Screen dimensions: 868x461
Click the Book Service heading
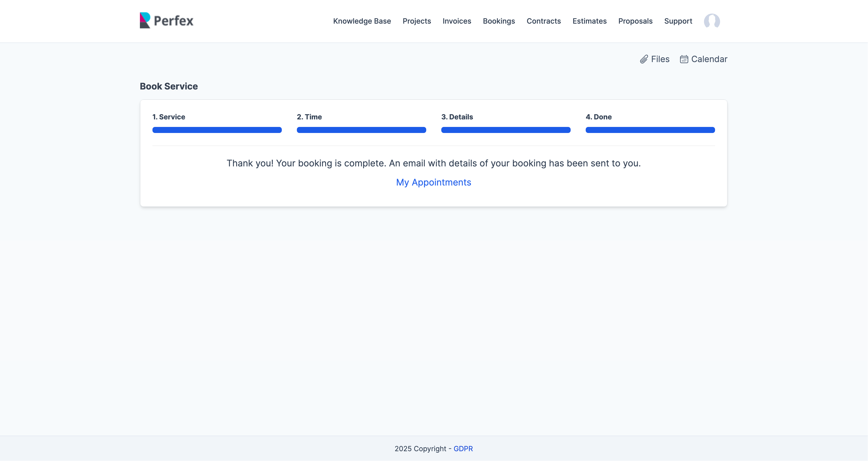point(169,86)
